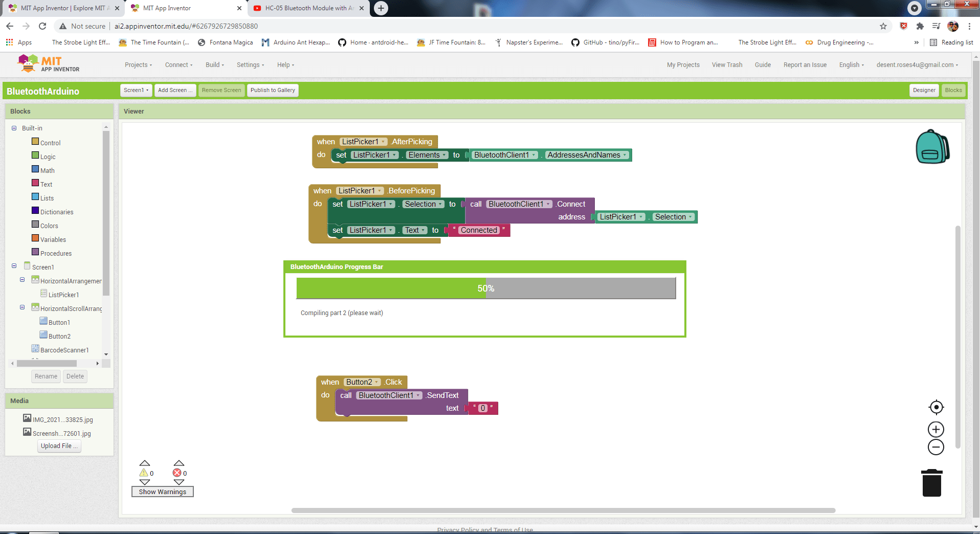Click the Viewer horizontal scrollbar

[563, 510]
